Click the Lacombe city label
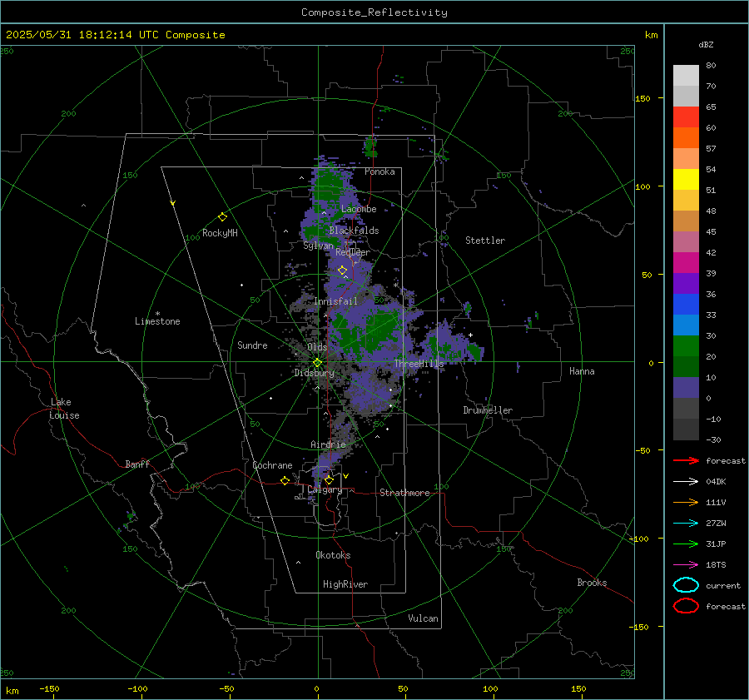 click(x=359, y=209)
